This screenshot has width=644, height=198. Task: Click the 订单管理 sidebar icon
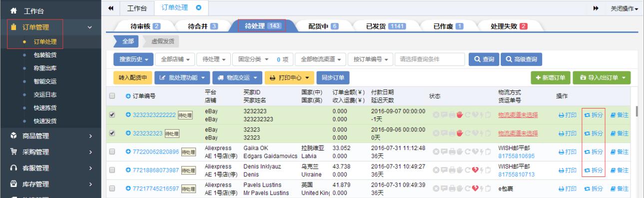click(14, 27)
